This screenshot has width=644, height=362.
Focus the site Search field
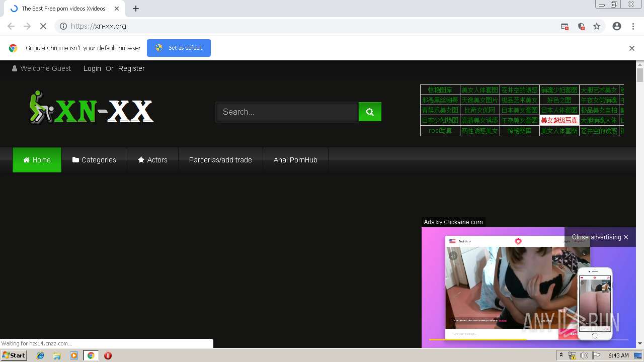point(287,112)
